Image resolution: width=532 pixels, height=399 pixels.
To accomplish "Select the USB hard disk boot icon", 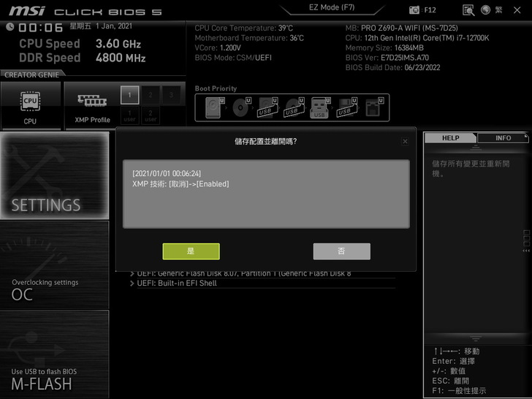I will [267, 107].
